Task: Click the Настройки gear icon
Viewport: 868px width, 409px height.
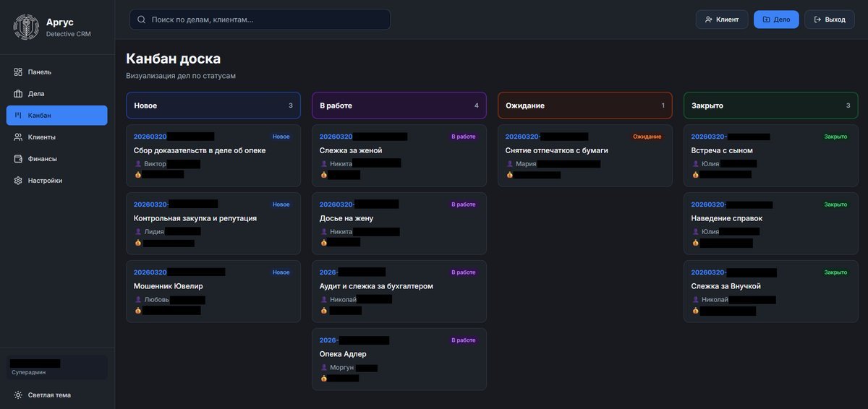Action: tap(18, 181)
